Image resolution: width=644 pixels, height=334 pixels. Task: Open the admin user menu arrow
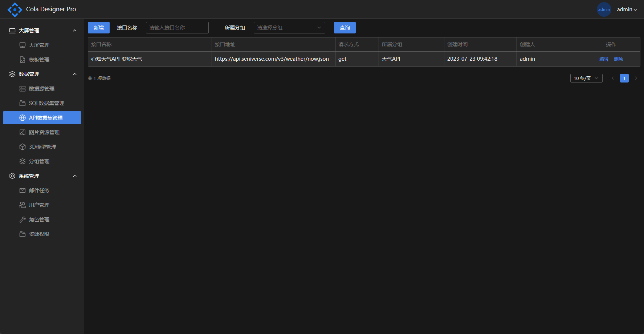635,10
